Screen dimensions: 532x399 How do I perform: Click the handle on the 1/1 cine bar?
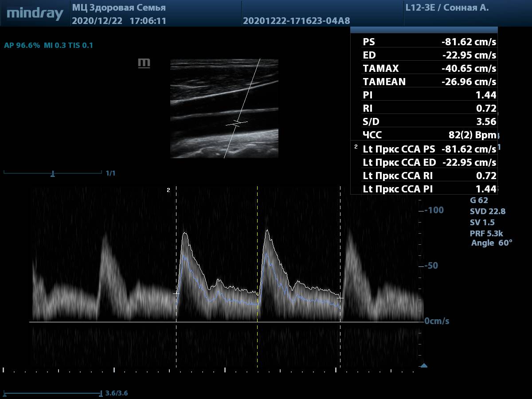click(x=53, y=173)
